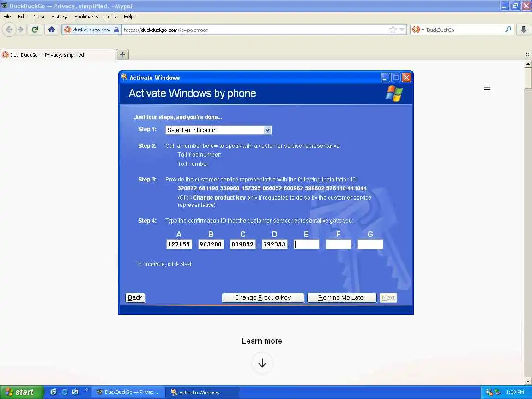Viewport: 532px width, 399px height.
Task: Launch the first quick launch icon by start
Action: pos(53,392)
